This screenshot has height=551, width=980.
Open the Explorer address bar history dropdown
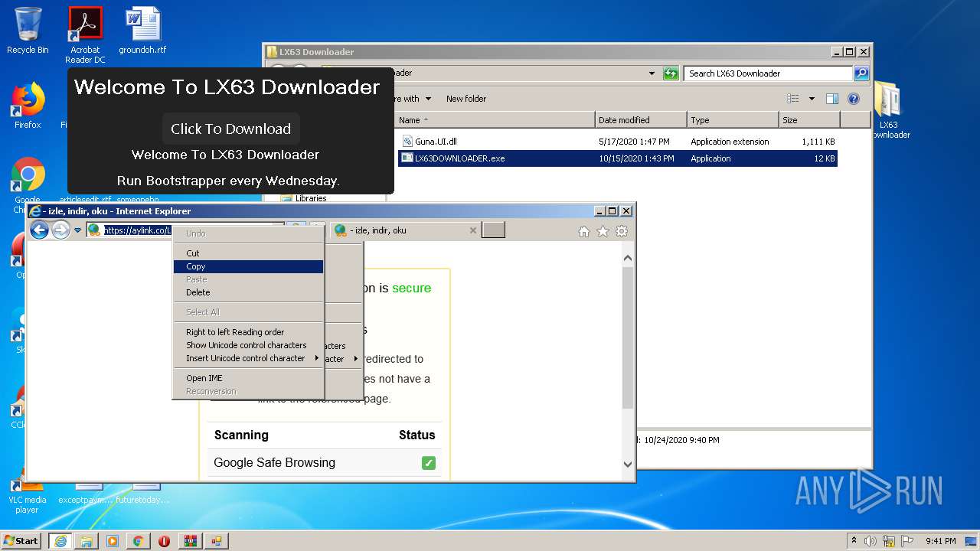tap(652, 73)
